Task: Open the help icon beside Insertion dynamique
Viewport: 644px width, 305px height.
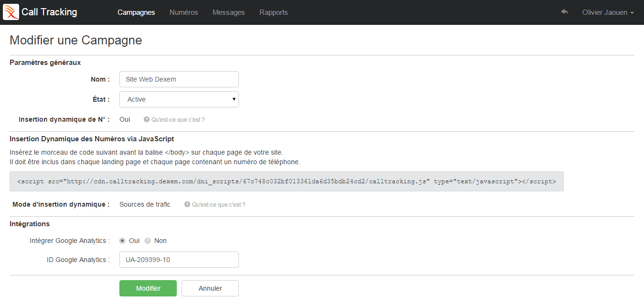Action: pos(146,119)
